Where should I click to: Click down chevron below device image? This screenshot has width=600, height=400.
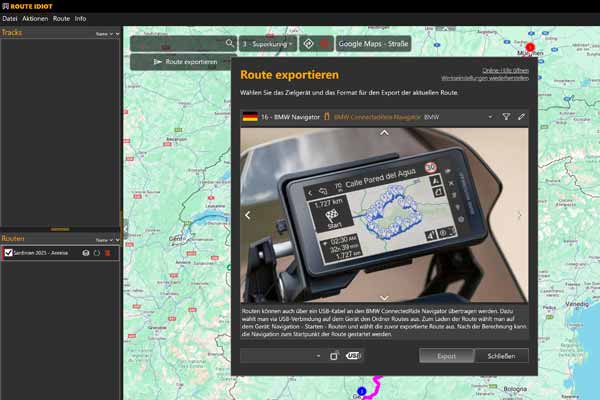click(384, 298)
